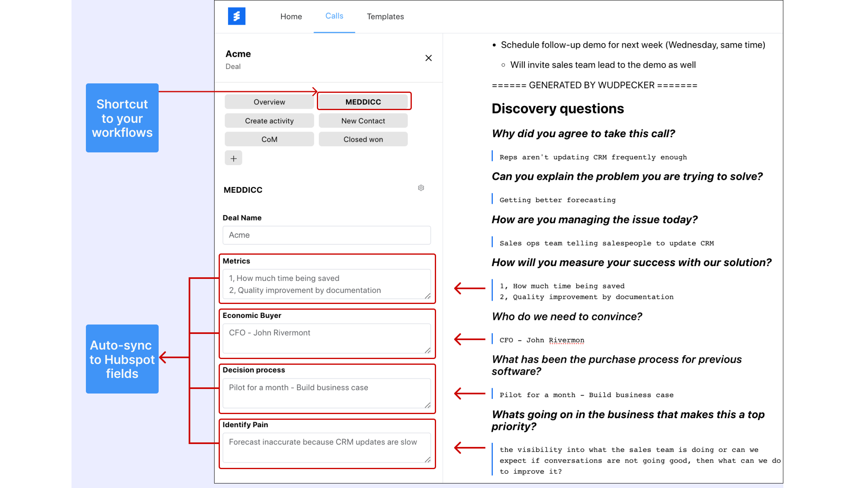This screenshot has width=868, height=488.
Task: Edit the Economic Buyer field
Action: [x=327, y=338]
